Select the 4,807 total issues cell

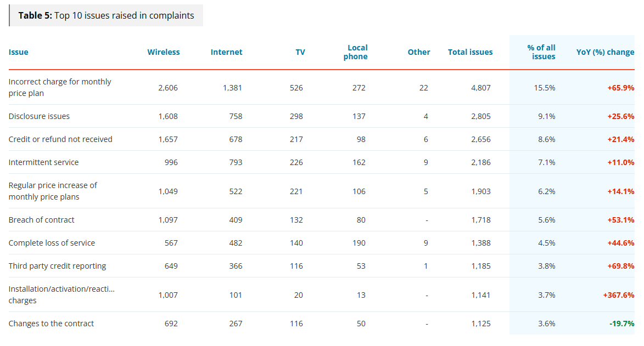pyautogui.click(x=480, y=88)
